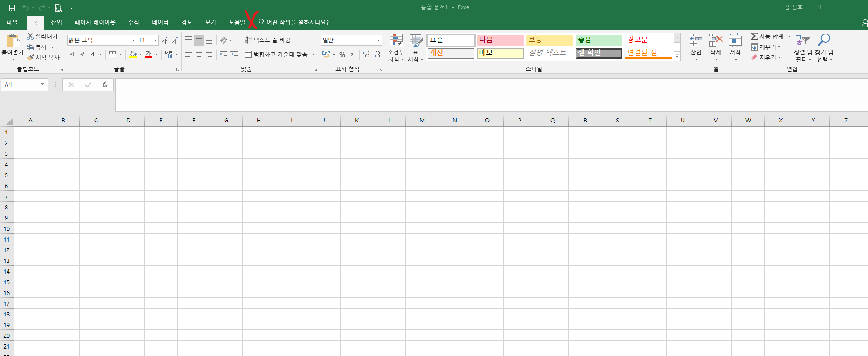This screenshot has width=868, height=356.
Task: Click 복사 (Copy)
Action: pos(37,47)
